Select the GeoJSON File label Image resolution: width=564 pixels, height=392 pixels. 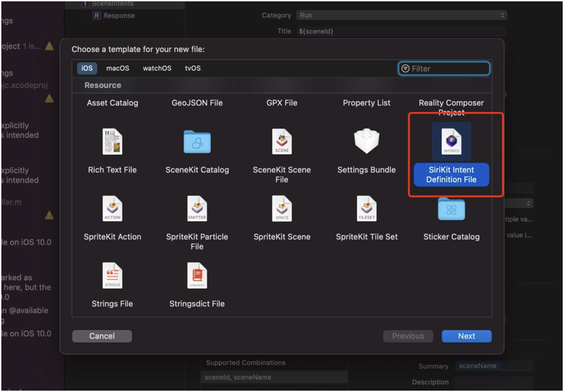point(197,103)
